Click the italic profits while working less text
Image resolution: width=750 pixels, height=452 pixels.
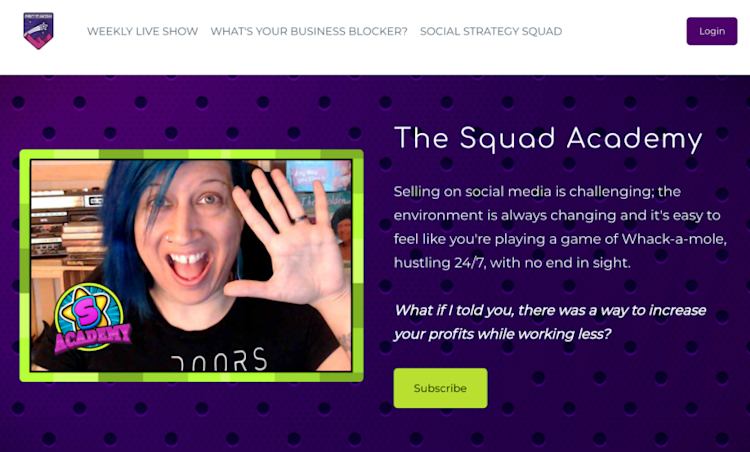pos(550,322)
